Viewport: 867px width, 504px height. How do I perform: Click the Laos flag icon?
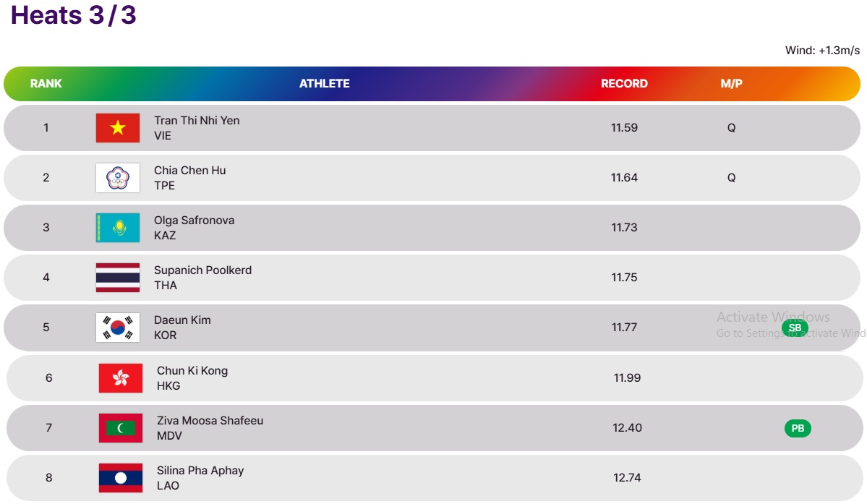point(121,478)
